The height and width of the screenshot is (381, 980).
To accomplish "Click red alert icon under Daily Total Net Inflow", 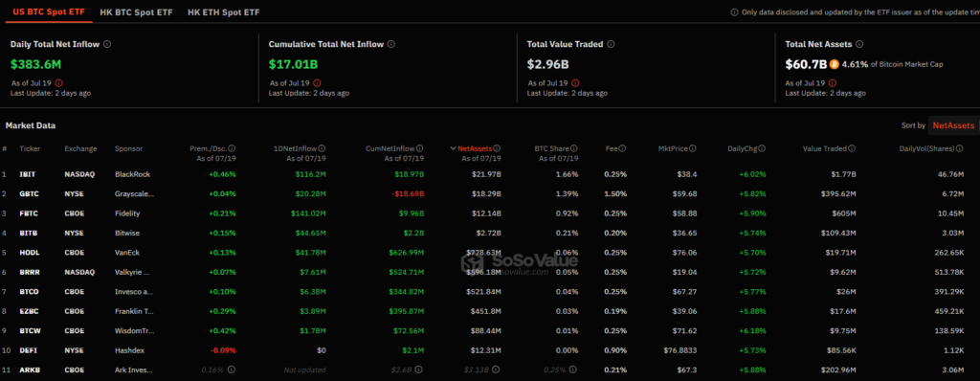I will [58, 82].
